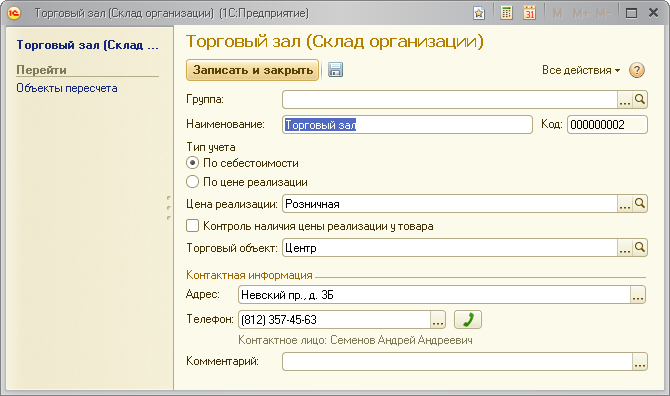
Task: Save the record using the floppy disk icon
Action: [335, 70]
